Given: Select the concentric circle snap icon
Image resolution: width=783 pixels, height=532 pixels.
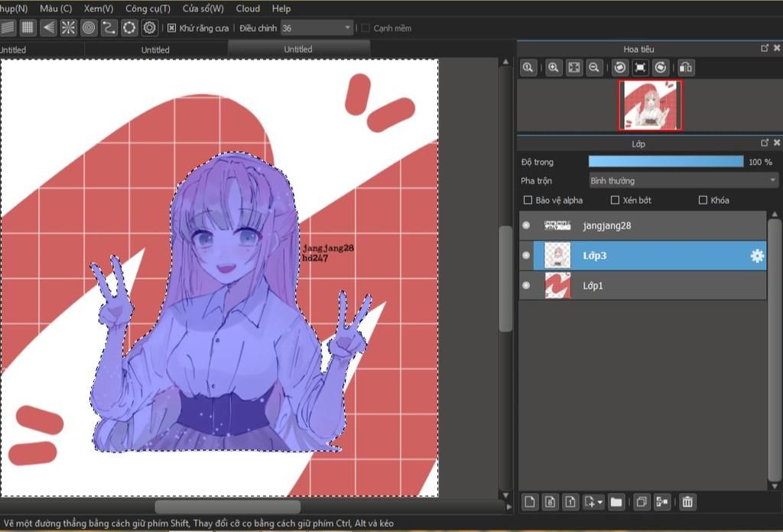Looking at the screenshot, I should point(89,28).
